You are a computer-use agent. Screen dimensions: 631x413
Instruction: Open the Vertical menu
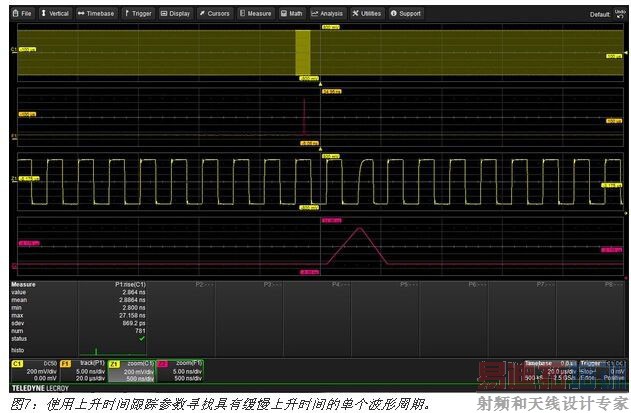[x=55, y=13]
